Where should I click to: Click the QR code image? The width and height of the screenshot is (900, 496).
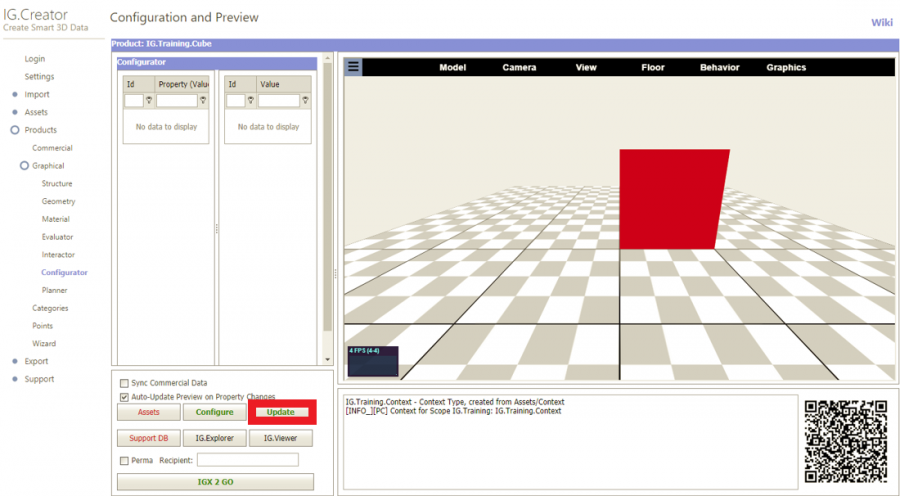click(x=846, y=441)
